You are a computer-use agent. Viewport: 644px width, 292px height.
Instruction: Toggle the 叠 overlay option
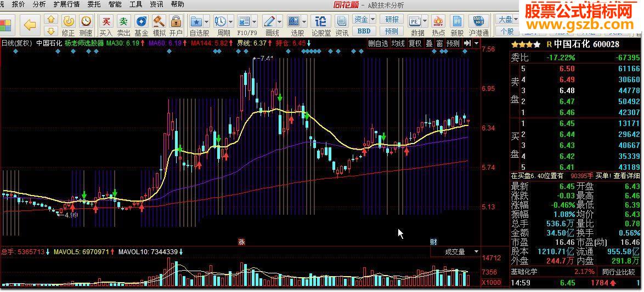point(429,43)
